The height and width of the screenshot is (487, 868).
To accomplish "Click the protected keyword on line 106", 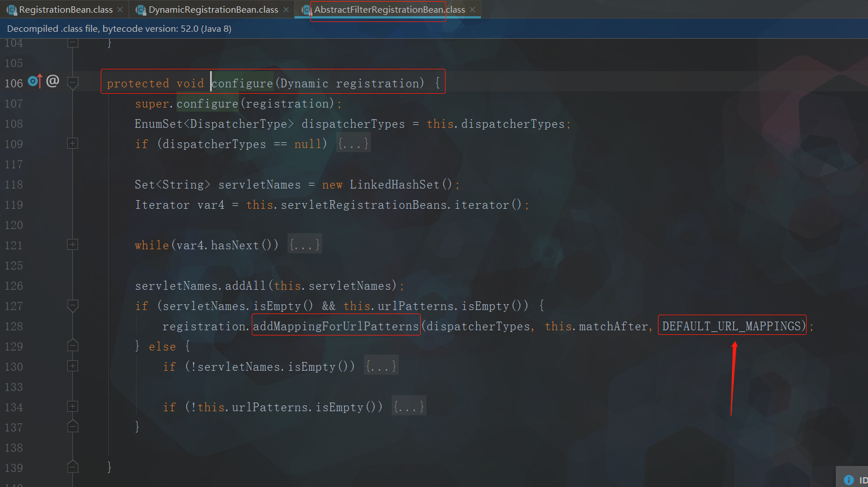I will (138, 83).
